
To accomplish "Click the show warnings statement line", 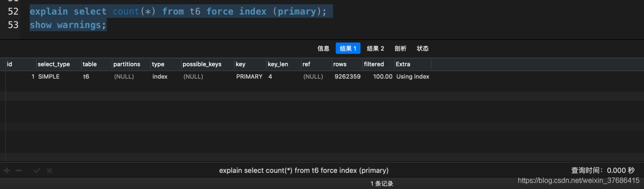I will (68, 25).
